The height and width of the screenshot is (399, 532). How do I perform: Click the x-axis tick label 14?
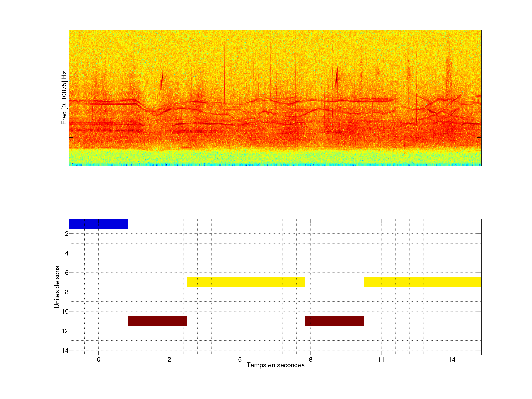[452, 359]
